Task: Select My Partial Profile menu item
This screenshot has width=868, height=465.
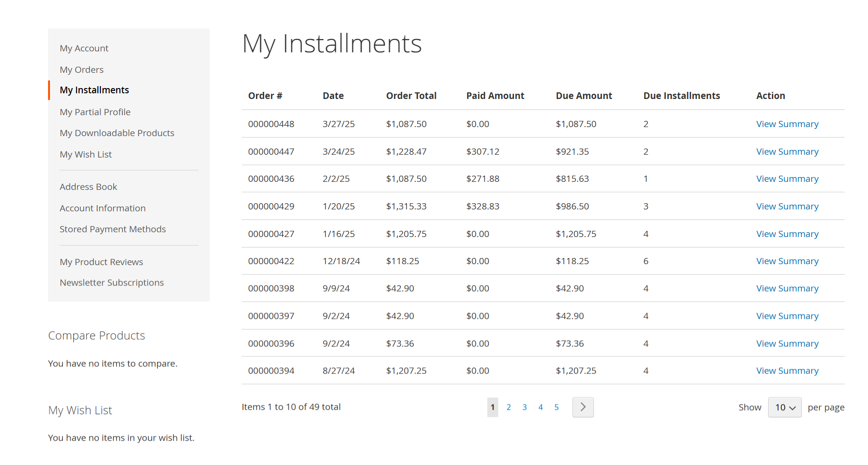Action: click(x=95, y=112)
